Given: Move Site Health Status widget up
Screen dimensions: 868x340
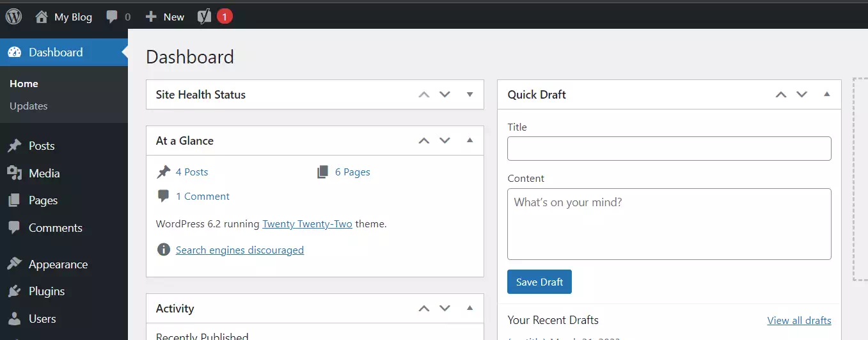Looking at the screenshot, I should click(x=423, y=95).
